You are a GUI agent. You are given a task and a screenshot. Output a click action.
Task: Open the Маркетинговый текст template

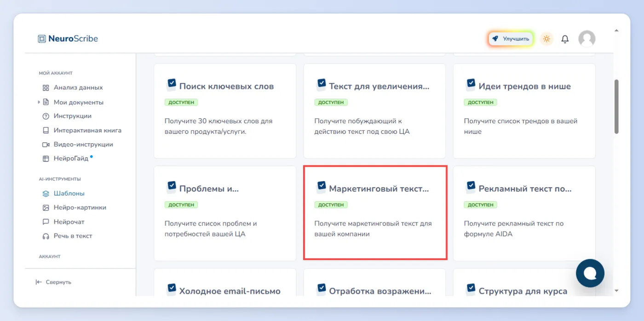374,213
